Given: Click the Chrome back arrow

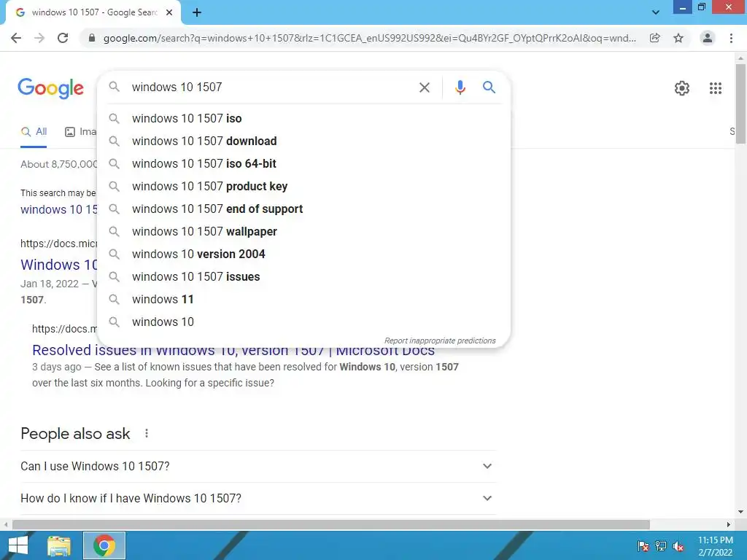Looking at the screenshot, I should [x=16, y=38].
